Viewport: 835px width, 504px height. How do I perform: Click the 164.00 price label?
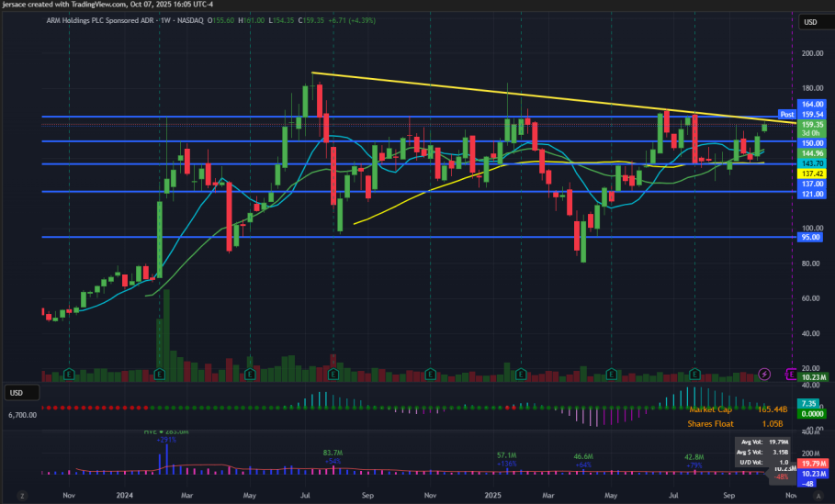812,105
